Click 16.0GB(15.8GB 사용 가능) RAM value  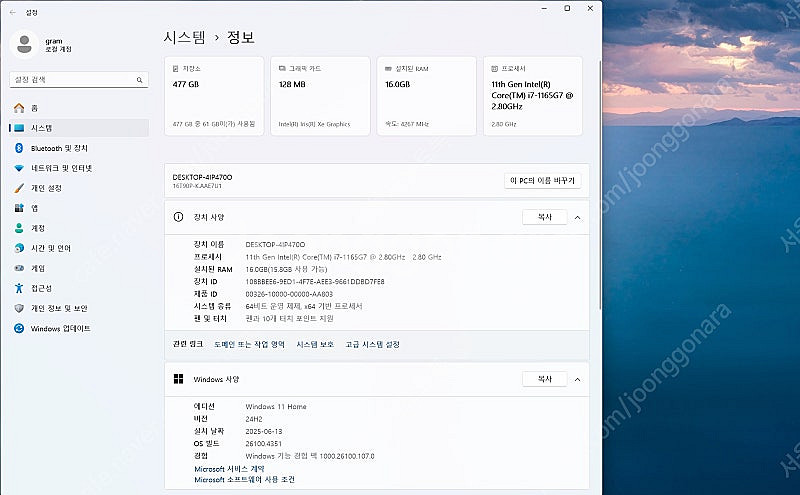pos(286,269)
